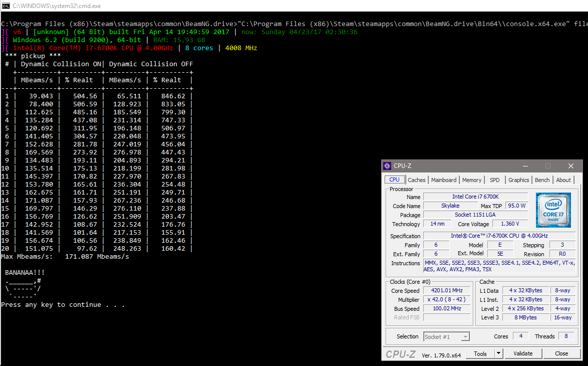Switch to the Caches tab
This screenshot has width=588, height=366.
pos(416,180)
